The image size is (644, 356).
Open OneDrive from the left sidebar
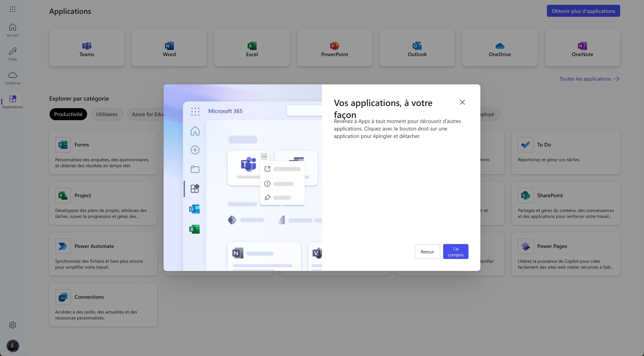(x=12, y=78)
